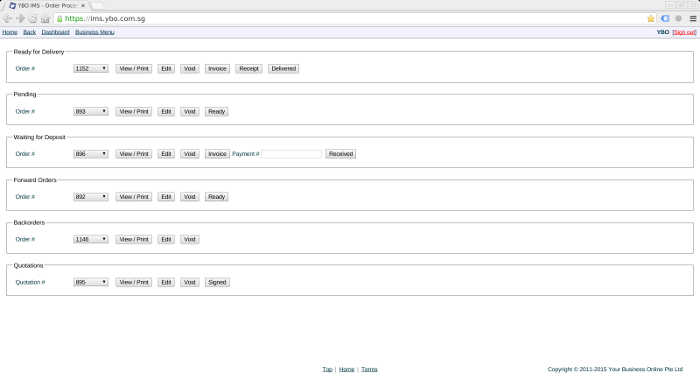Screen dimensions: 700x382
Task: Click Void in Backorders section
Action: click(190, 240)
